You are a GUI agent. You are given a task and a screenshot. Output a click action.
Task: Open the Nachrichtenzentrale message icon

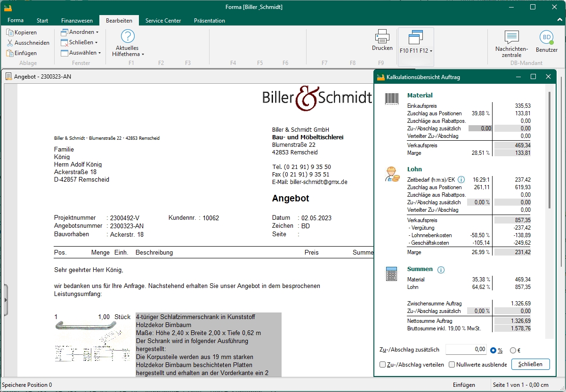(x=511, y=38)
